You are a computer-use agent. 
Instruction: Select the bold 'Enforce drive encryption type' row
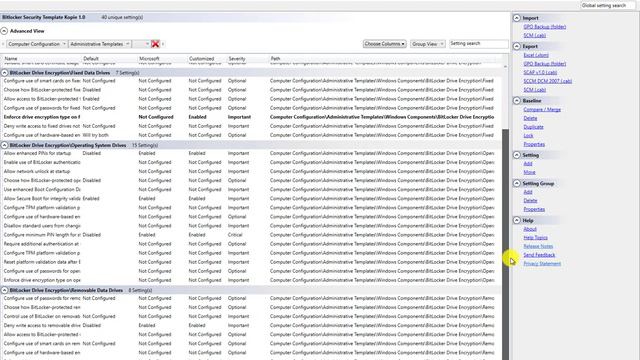point(250,117)
